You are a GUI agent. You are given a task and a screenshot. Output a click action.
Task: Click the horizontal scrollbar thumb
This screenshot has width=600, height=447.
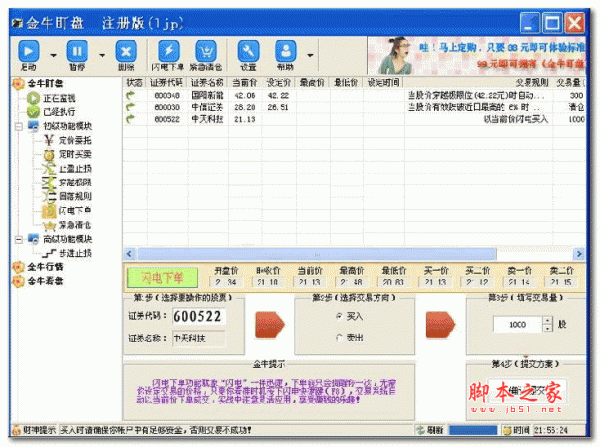[x=317, y=254]
